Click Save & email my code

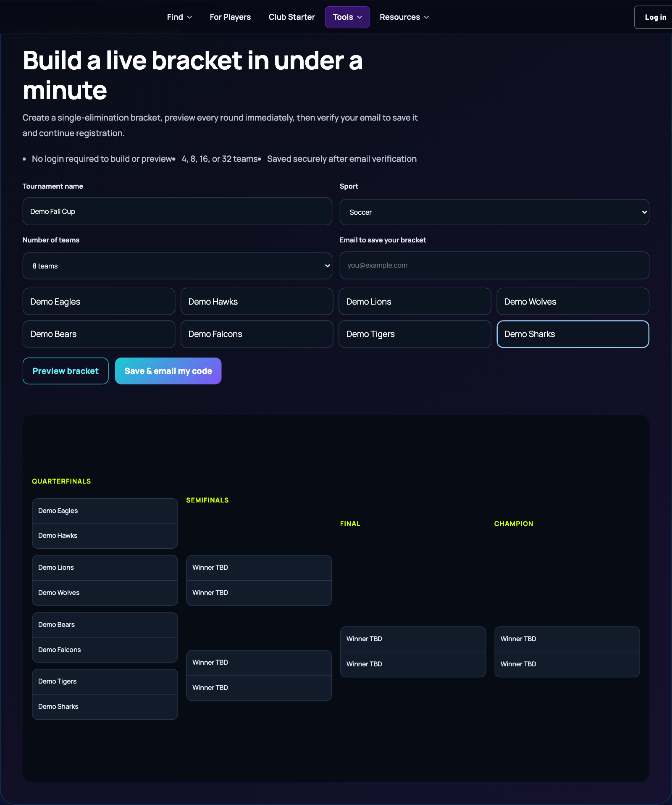(168, 371)
